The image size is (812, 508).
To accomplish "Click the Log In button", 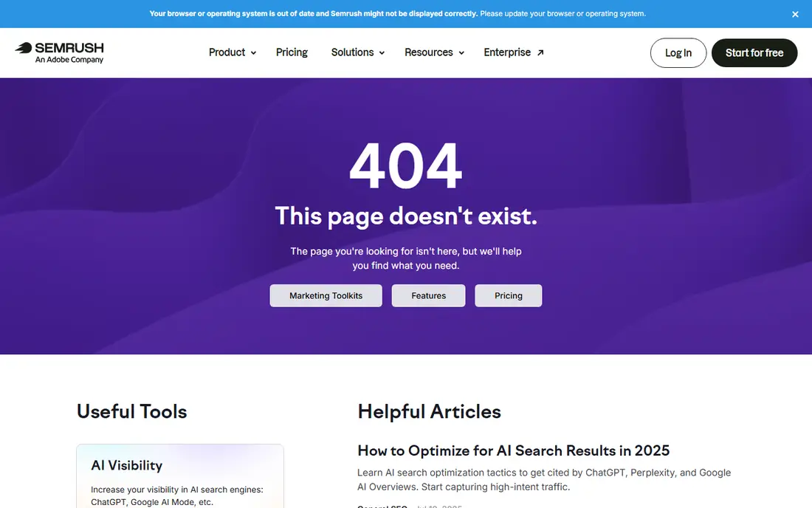I will coord(678,53).
